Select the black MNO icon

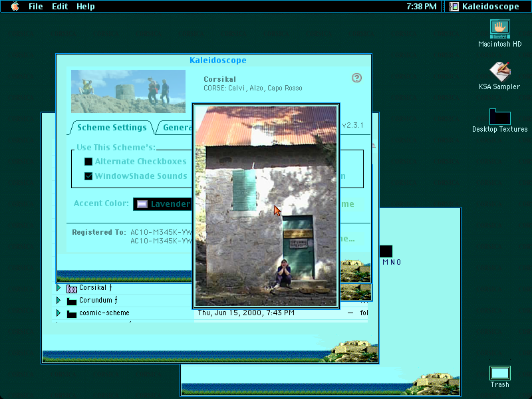(x=386, y=251)
